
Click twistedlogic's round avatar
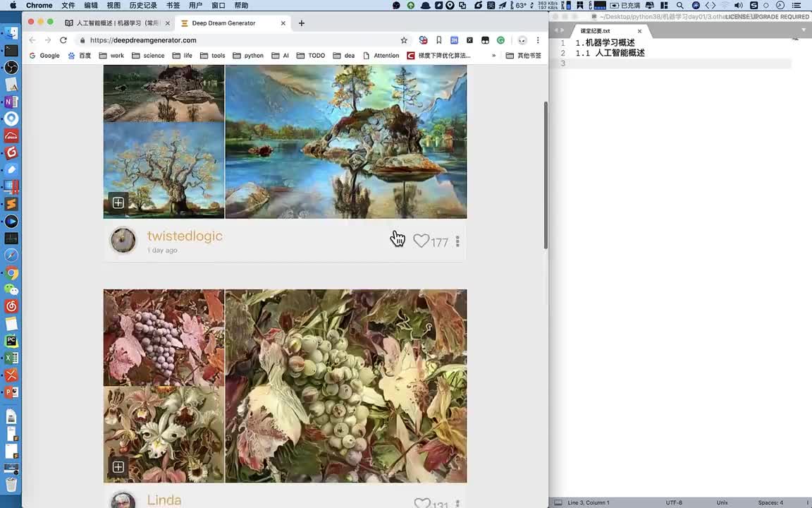(123, 241)
